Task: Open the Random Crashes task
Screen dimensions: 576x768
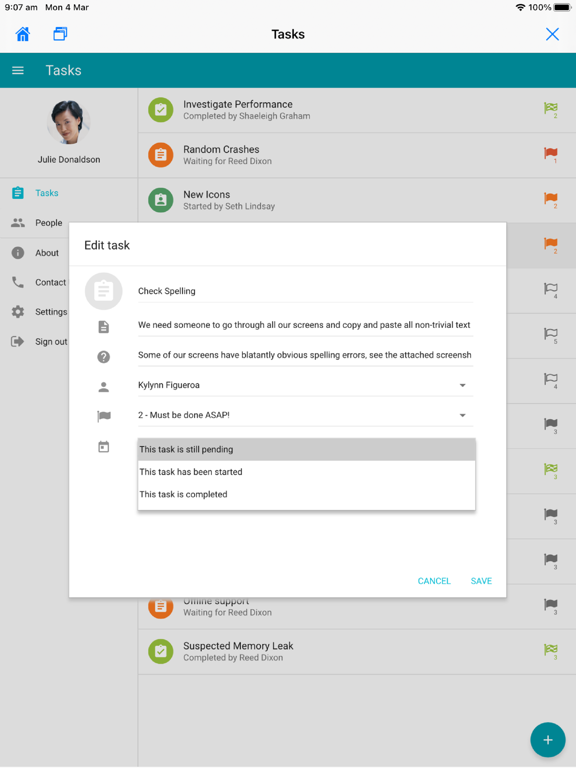Action: coord(357,155)
